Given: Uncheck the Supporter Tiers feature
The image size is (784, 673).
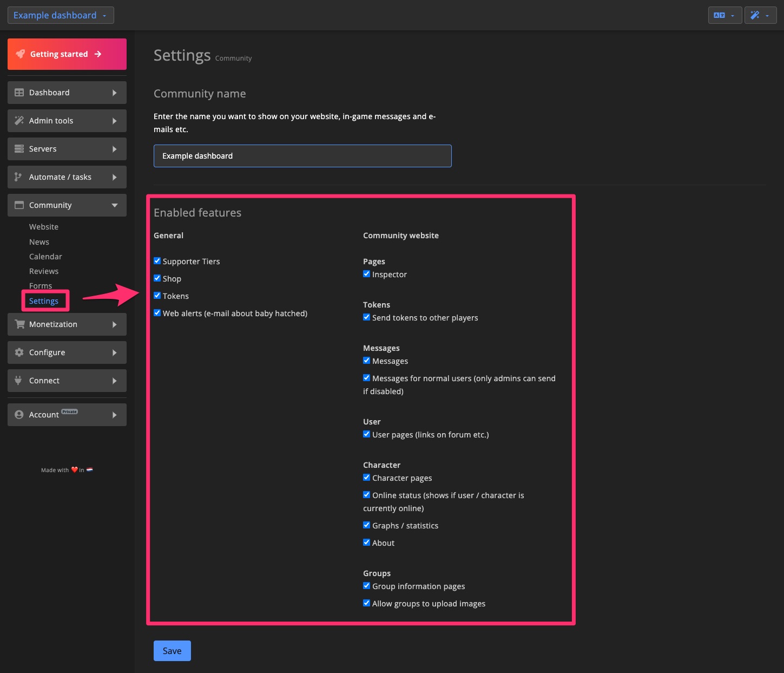Looking at the screenshot, I should click(157, 260).
